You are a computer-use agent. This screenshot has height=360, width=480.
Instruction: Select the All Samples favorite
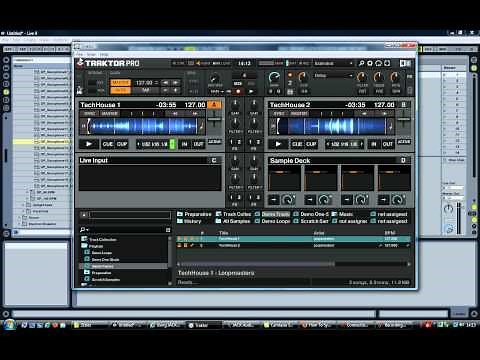(233, 221)
